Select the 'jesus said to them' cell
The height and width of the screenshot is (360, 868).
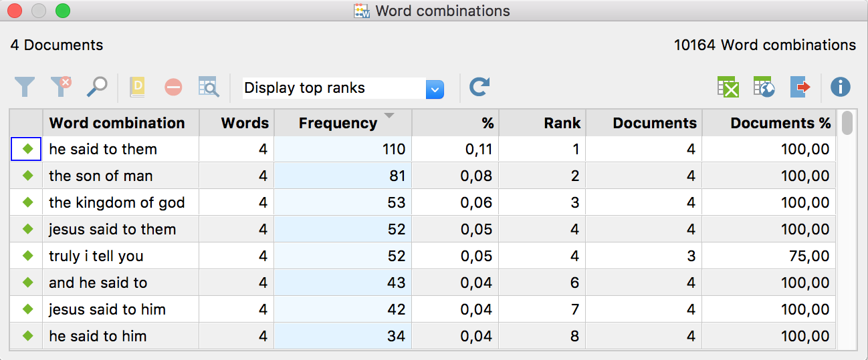click(x=121, y=229)
